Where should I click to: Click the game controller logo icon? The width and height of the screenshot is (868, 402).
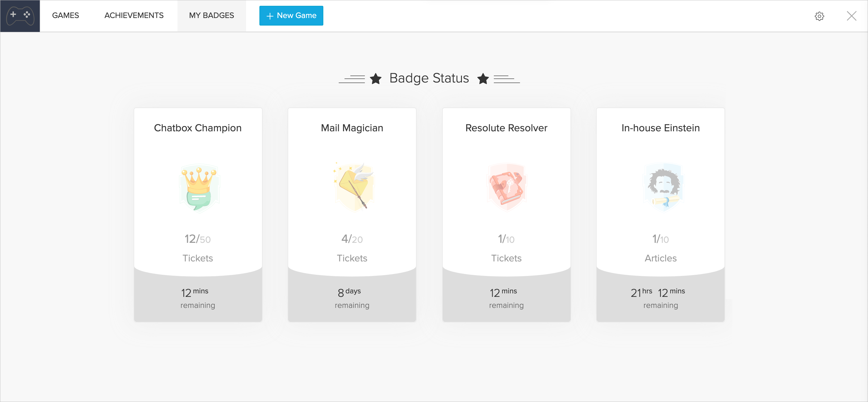click(x=20, y=16)
